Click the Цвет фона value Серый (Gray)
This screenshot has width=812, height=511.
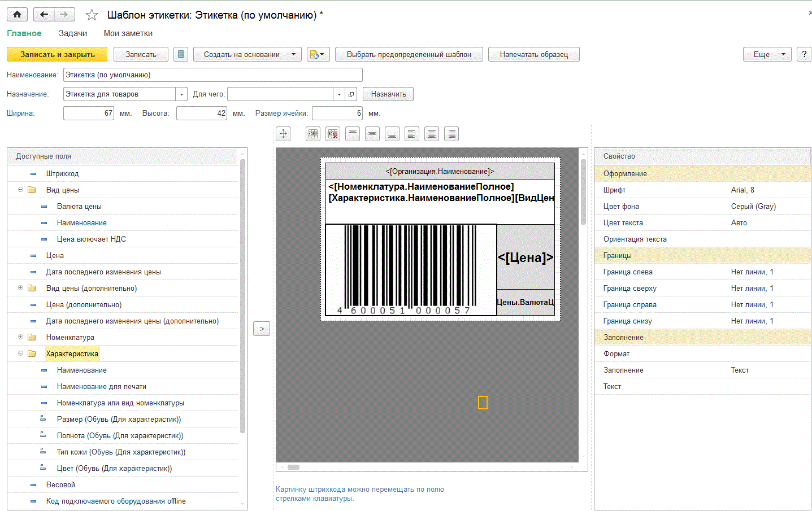click(753, 206)
